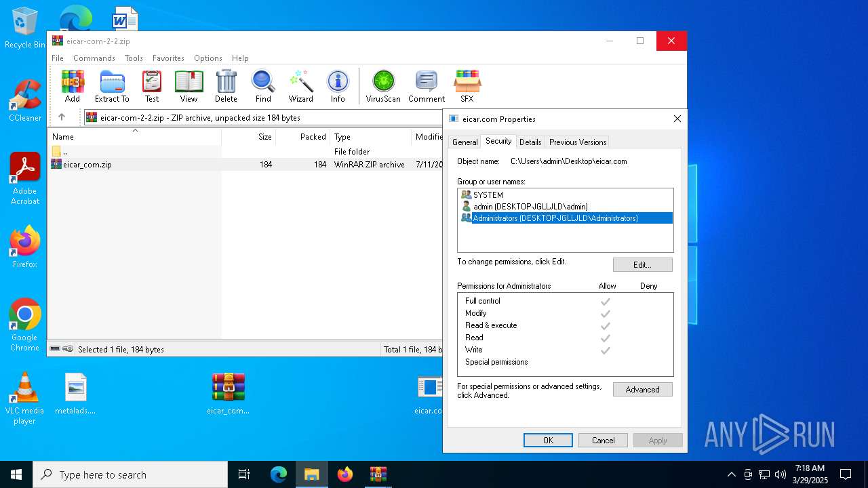This screenshot has height=488, width=868.
Task: Click Firefox in the taskbar
Action: click(x=345, y=474)
